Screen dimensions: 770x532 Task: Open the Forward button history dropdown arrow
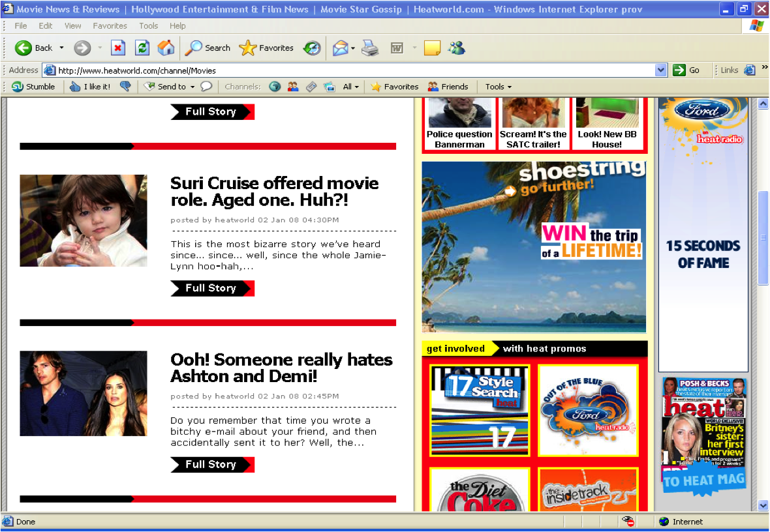point(100,48)
